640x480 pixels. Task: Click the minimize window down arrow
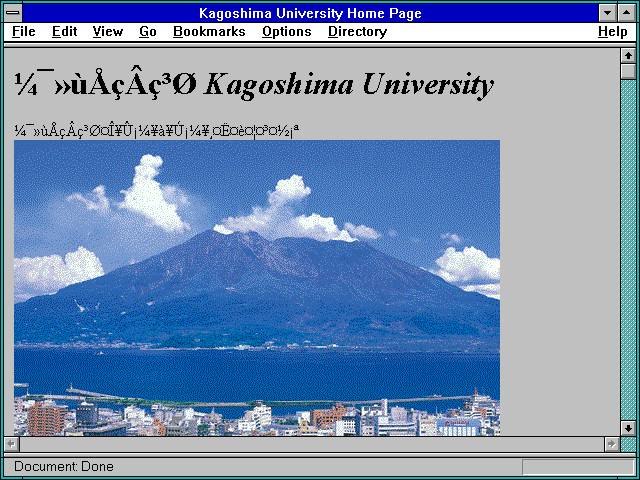(x=607, y=13)
